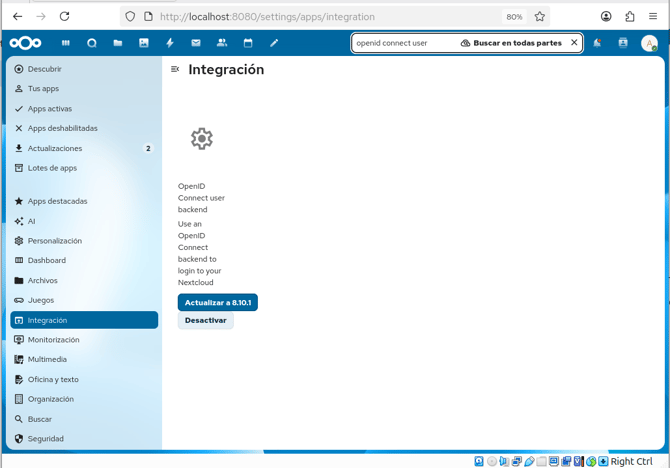The image size is (670, 468).
Task: Open the Calendar app icon
Action: (248, 43)
